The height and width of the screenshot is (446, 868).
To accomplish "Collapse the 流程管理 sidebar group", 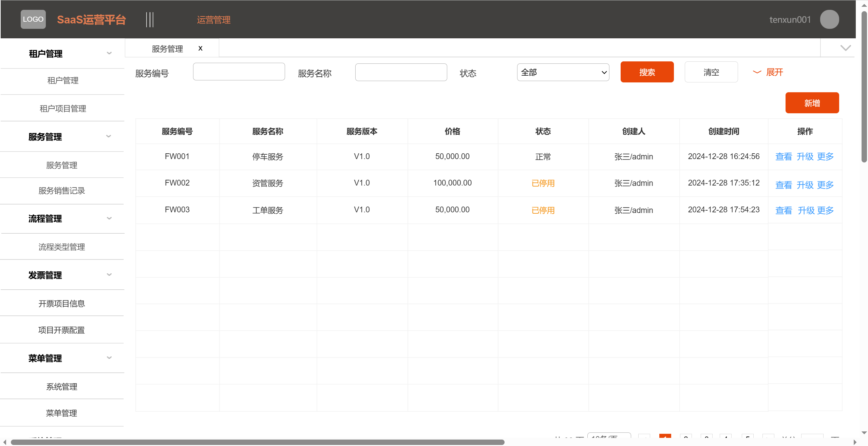I will point(109,218).
